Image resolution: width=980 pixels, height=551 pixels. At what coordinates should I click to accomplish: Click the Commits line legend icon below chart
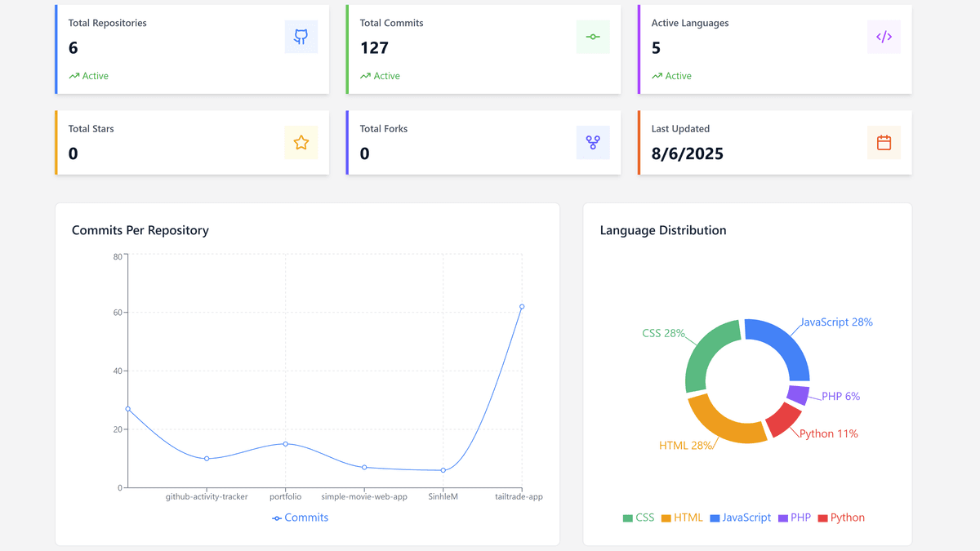278,518
